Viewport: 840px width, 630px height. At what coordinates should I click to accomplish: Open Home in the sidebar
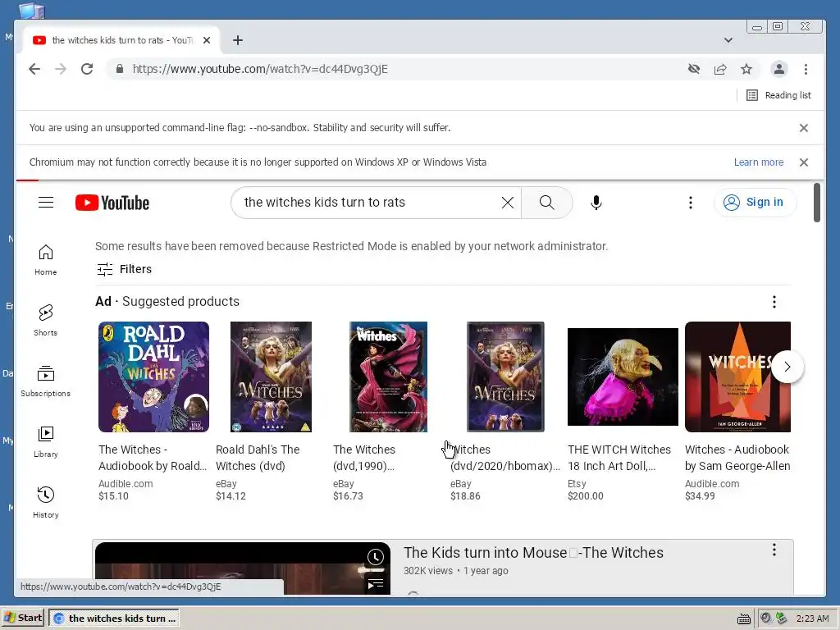[x=46, y=260]
